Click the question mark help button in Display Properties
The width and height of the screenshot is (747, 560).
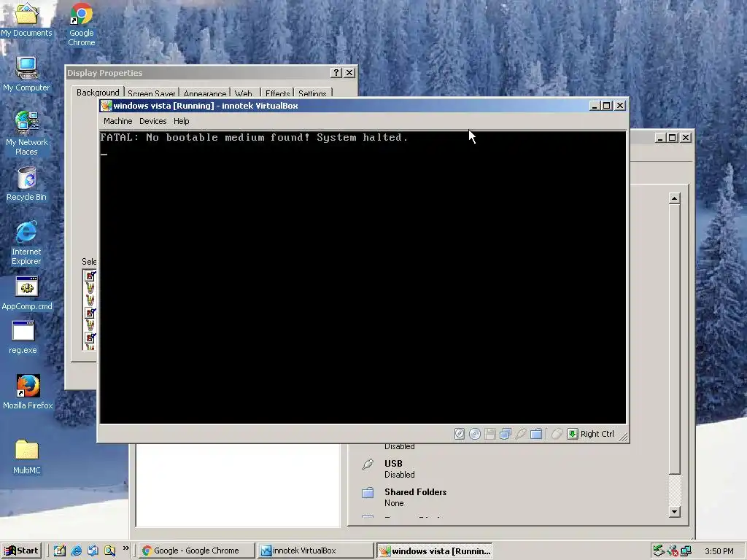click(x=336, y=72)
